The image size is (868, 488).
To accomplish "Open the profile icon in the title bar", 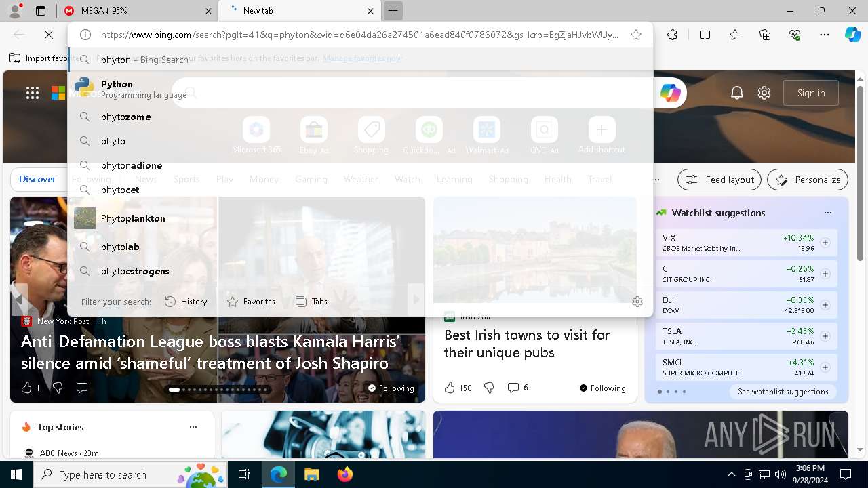I will (x=15, y=11).
